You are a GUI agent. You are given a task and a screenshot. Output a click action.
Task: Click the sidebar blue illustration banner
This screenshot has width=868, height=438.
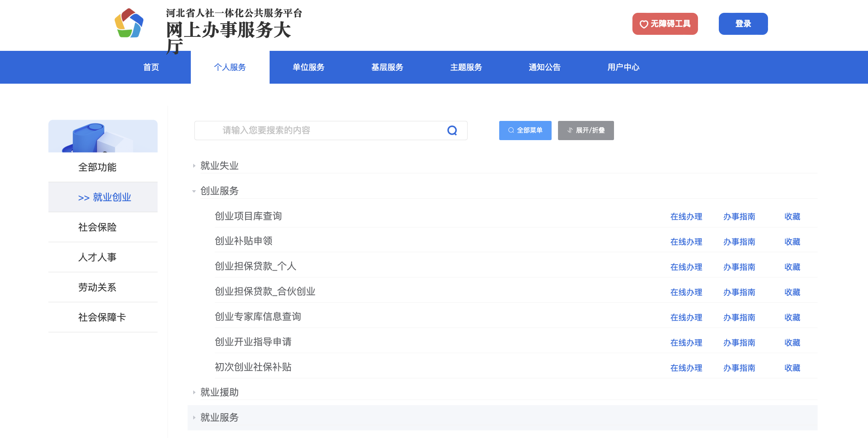coord(103,136)
